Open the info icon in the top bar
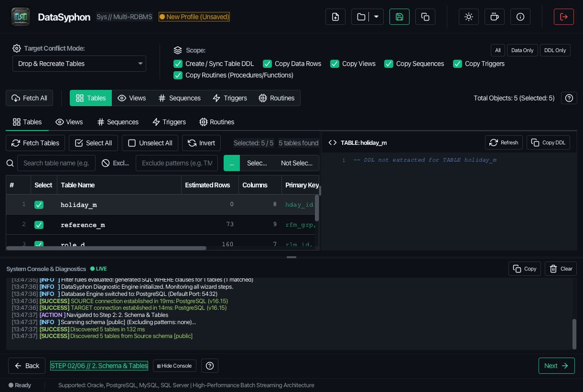This screenshot has height=392, width=583. (x=520, y=17)
